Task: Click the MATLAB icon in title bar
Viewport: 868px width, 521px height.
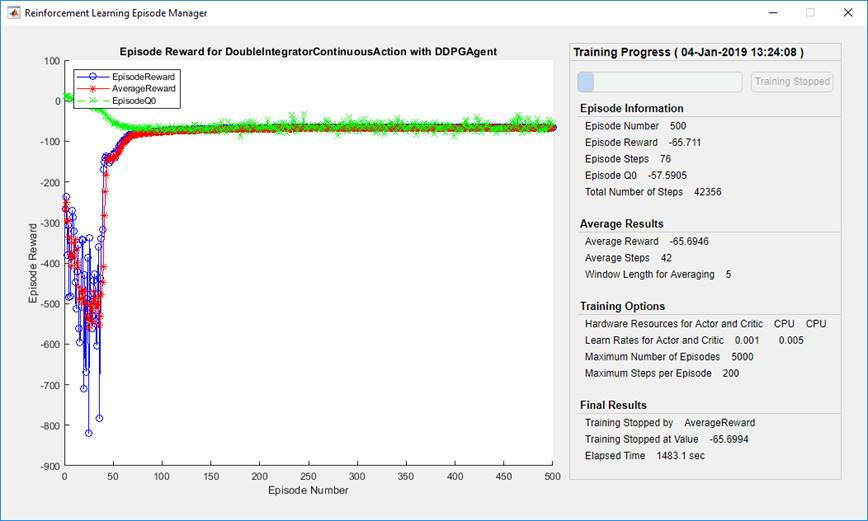Action: 13,13
